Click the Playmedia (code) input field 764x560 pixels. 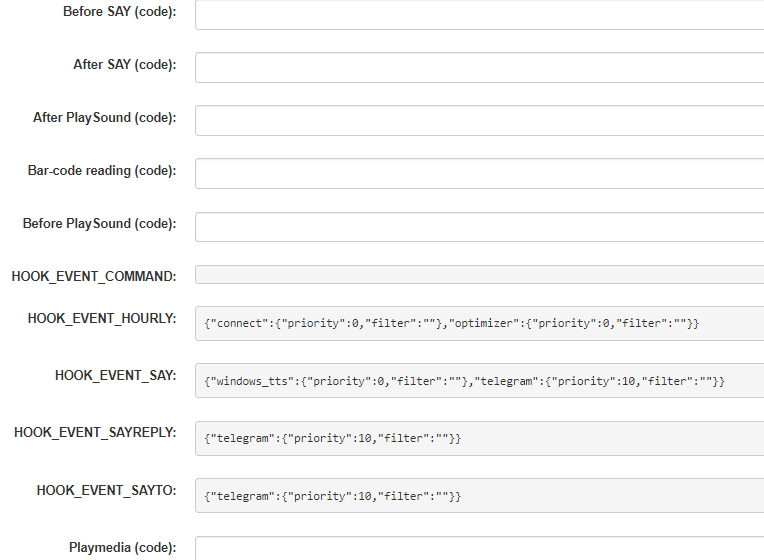click(480, 549)
